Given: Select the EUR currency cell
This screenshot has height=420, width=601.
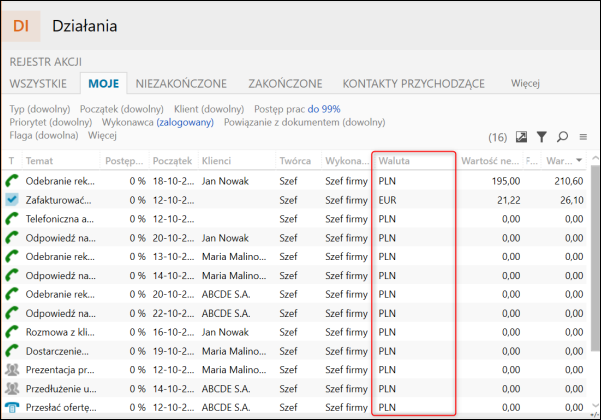Looking at the screenshot, I should 387,200.
